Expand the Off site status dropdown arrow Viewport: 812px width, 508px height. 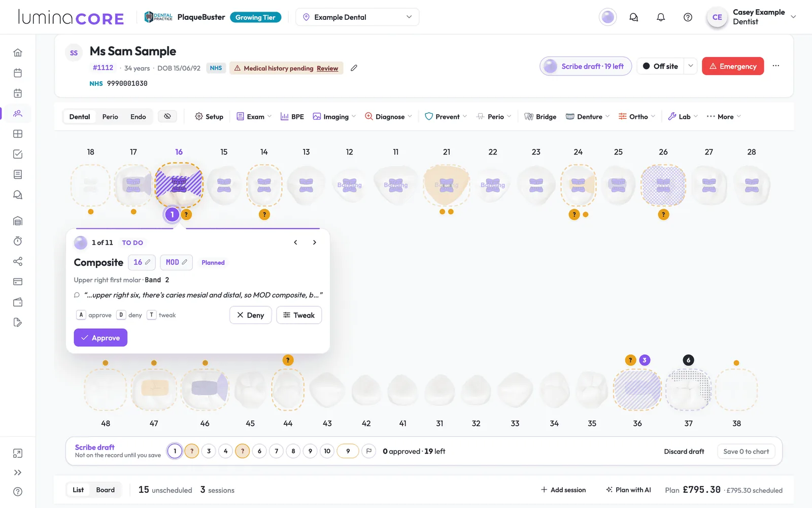[x=691, y=66]
